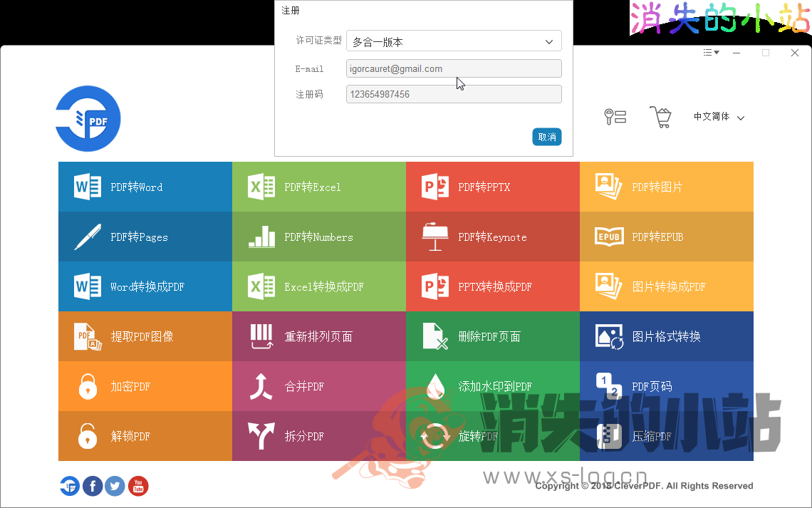Select the 图片转换成PDF photos icon

608,286
